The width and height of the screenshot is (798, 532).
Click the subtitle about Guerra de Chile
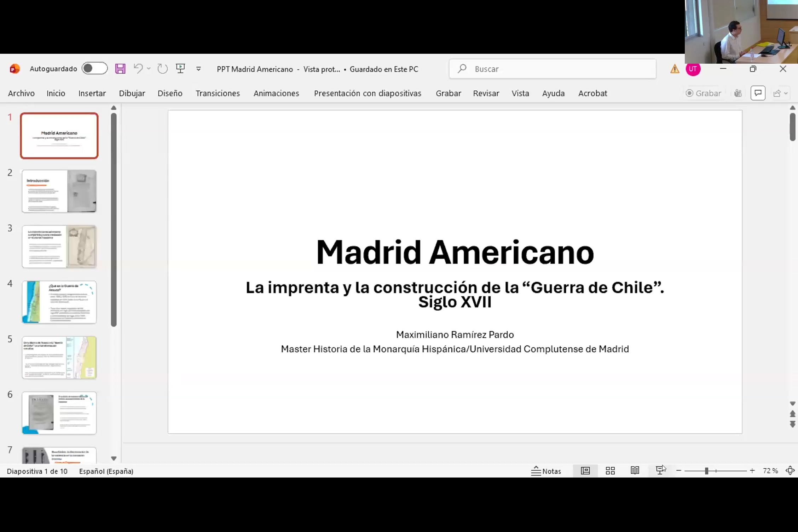point(455,295)
